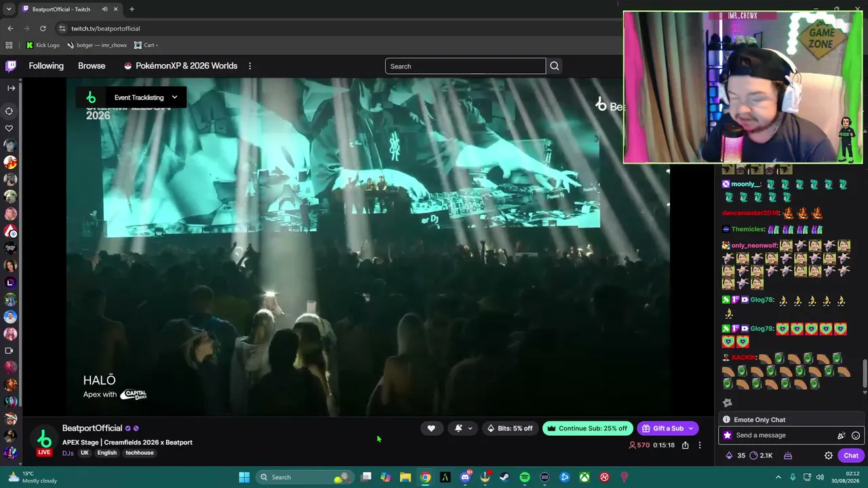868x488 pixels.
Task: Click Continue Sub: 25% off button
Action: [x=587, y=428]
